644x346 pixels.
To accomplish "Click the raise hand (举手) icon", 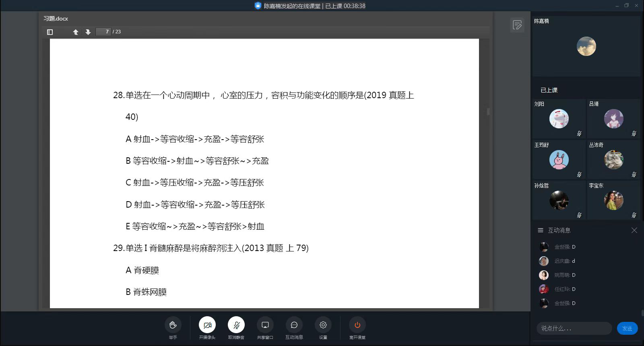I will coord(173,325).
